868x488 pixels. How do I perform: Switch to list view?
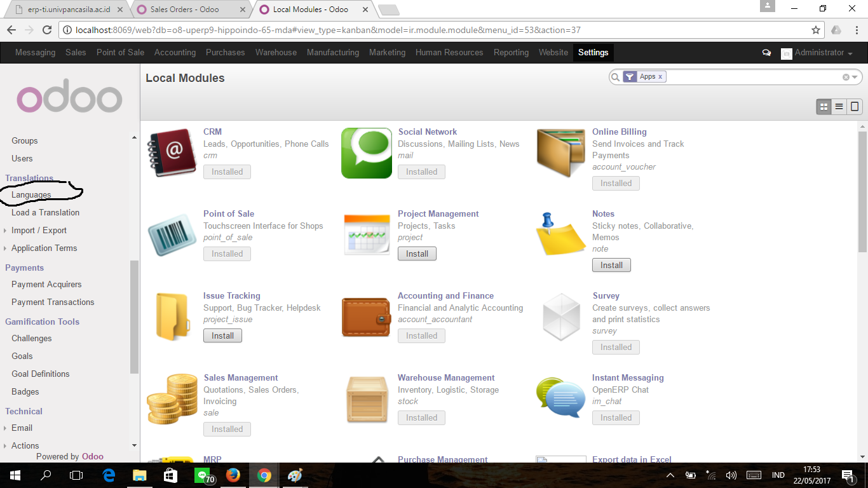pos(839,107)
